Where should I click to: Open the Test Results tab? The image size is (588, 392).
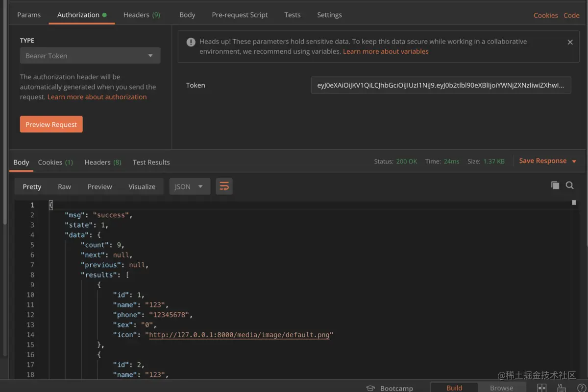(x=151, y=162)
